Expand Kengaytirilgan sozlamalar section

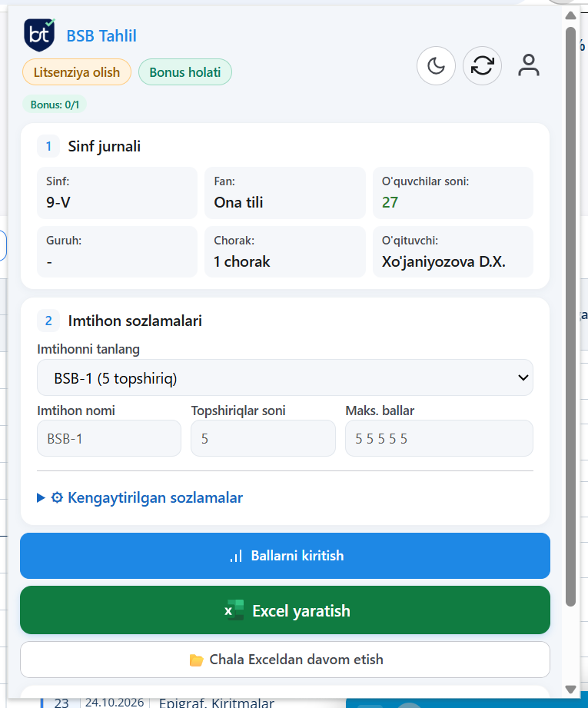tap(140, 497)
